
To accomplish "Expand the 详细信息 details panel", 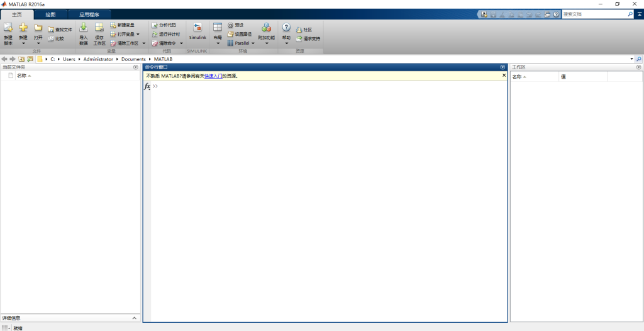I will pos(135,318).
